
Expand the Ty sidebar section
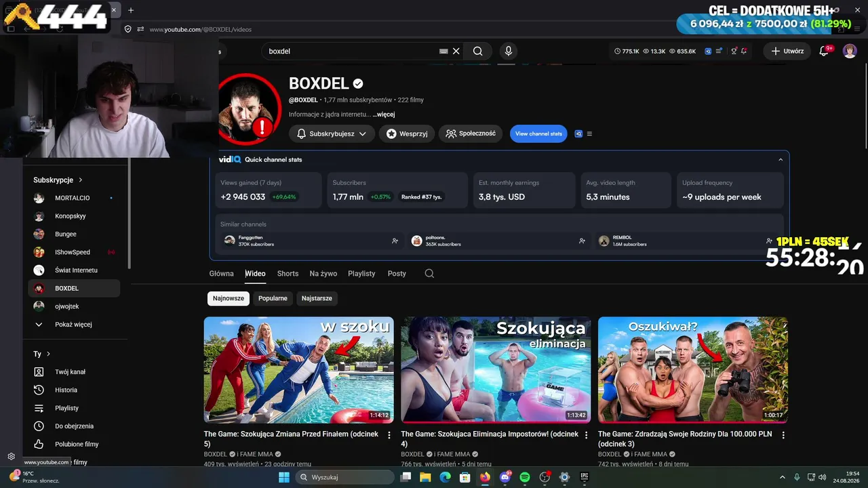coord(42,354)
